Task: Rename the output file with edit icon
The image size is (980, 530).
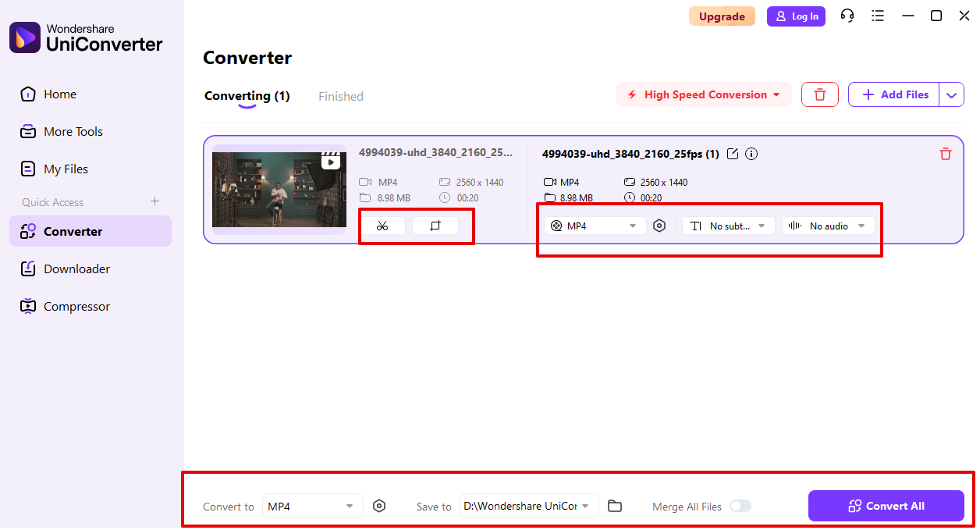Action: [732, 154]
